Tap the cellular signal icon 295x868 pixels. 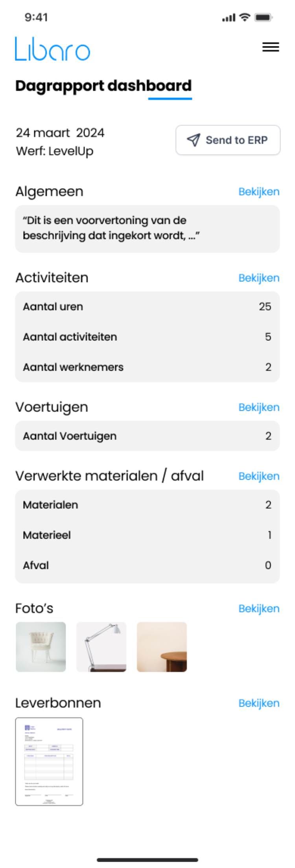(x=229, y=18)
